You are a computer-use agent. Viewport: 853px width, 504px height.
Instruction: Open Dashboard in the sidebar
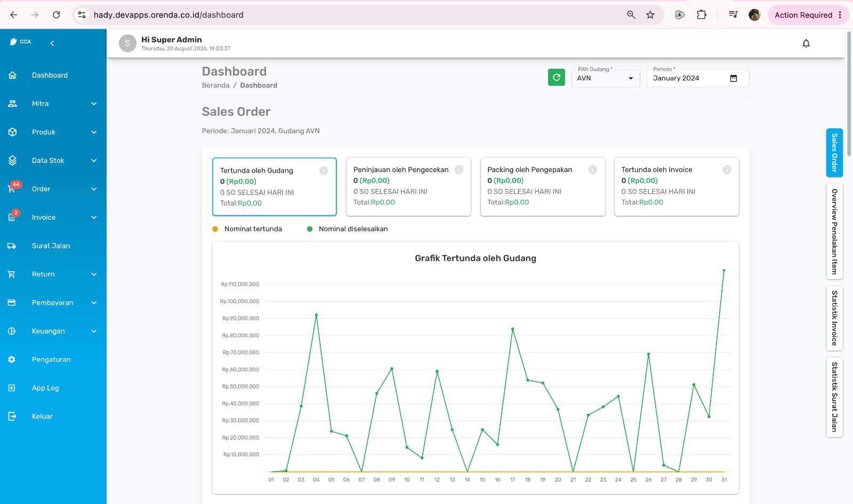click(53, 75)
